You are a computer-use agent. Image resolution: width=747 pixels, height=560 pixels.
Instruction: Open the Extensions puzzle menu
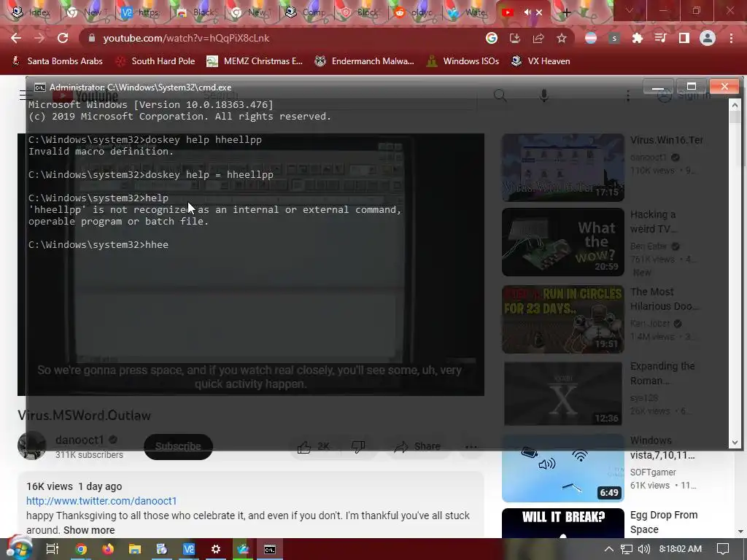coord(638,38)
